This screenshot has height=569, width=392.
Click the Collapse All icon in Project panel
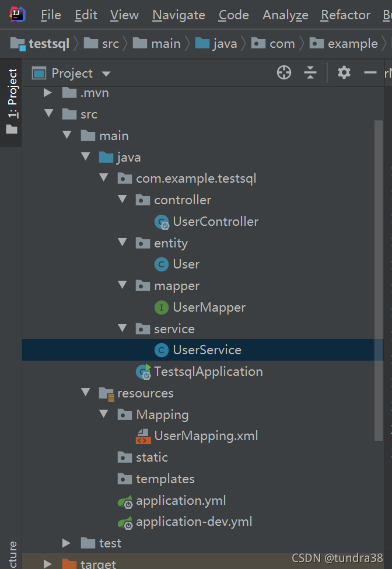(x=310, y=72)
